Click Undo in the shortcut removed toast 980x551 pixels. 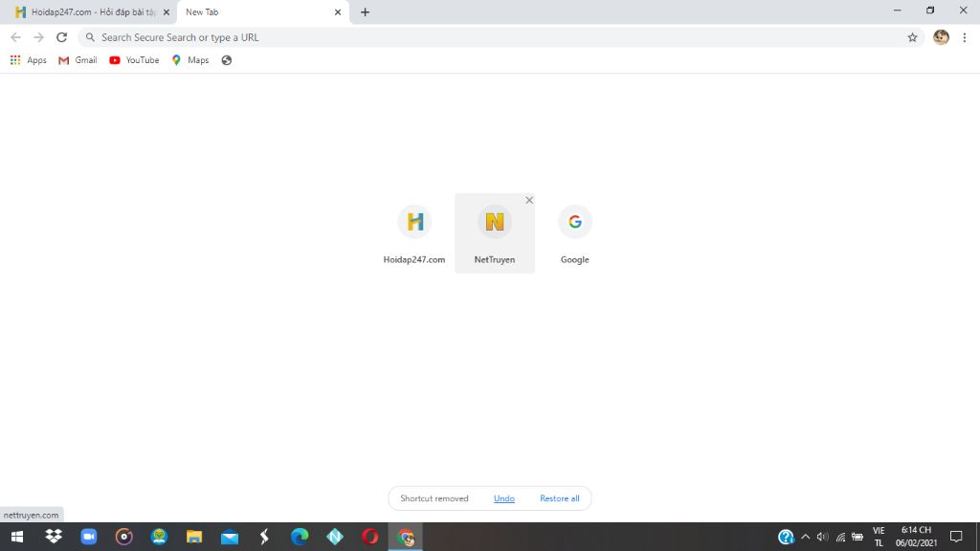coord(503,498)
